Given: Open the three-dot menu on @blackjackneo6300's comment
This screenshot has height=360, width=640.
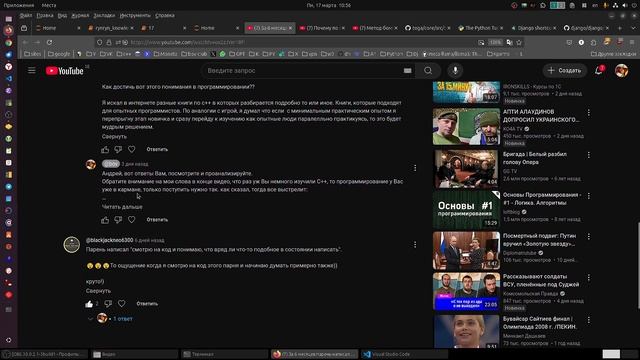Looking at the screenshot, I should (415, 244).
